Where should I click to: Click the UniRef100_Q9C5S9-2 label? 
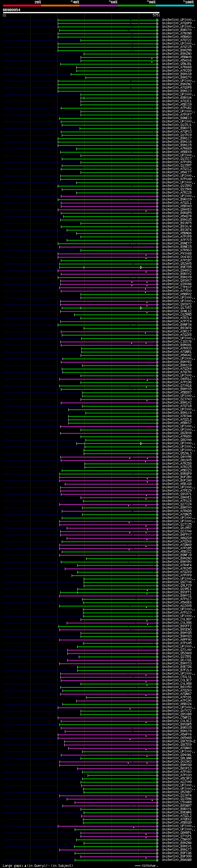[179, 741]
